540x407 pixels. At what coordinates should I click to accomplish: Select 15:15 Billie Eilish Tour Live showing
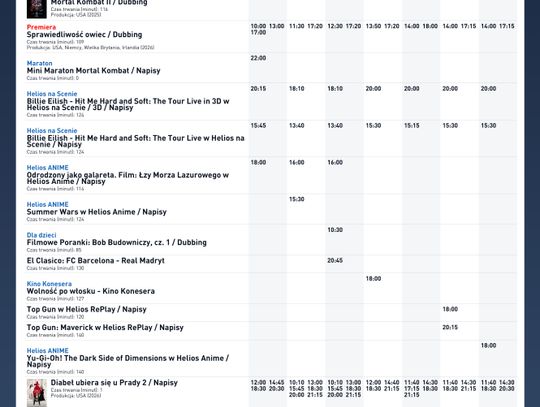tap(412, 126)
